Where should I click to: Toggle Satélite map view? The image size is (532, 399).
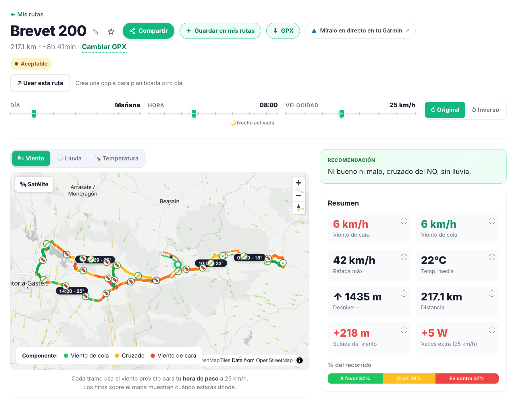[x=34, y=184]
